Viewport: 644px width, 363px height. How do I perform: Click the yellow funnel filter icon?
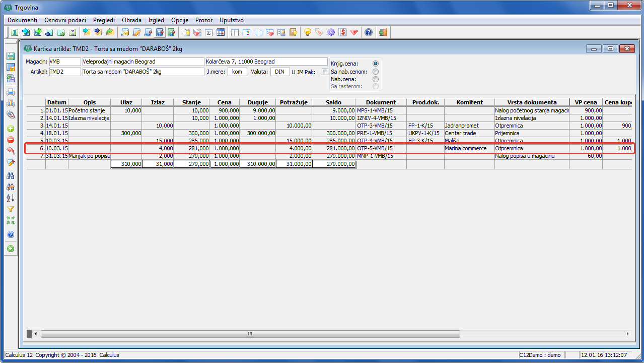click(x=10, y=209)
